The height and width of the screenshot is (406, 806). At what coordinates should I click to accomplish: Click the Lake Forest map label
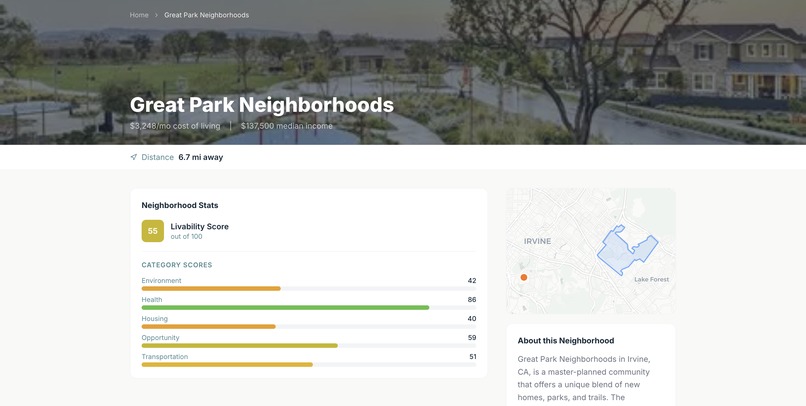(651, 280)
